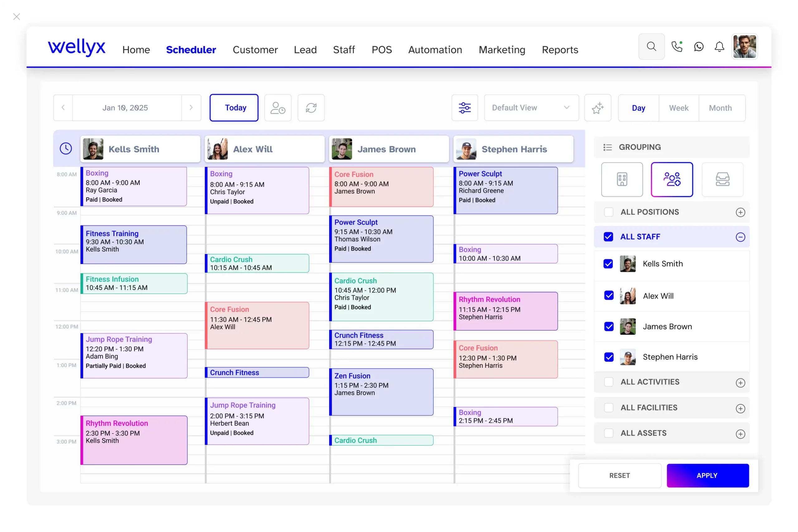Click the notifications bell icon
This screenshot has height=532, width=798.
coord(719,46)
